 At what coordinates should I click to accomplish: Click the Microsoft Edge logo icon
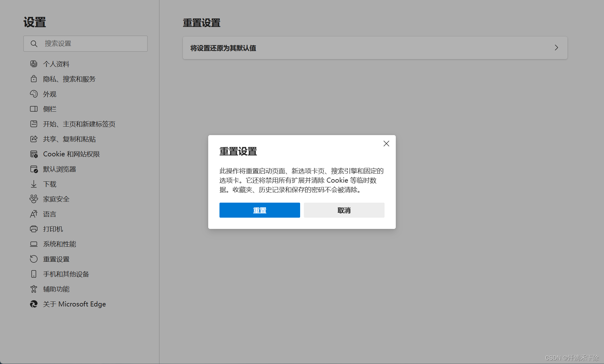[34, 304]
